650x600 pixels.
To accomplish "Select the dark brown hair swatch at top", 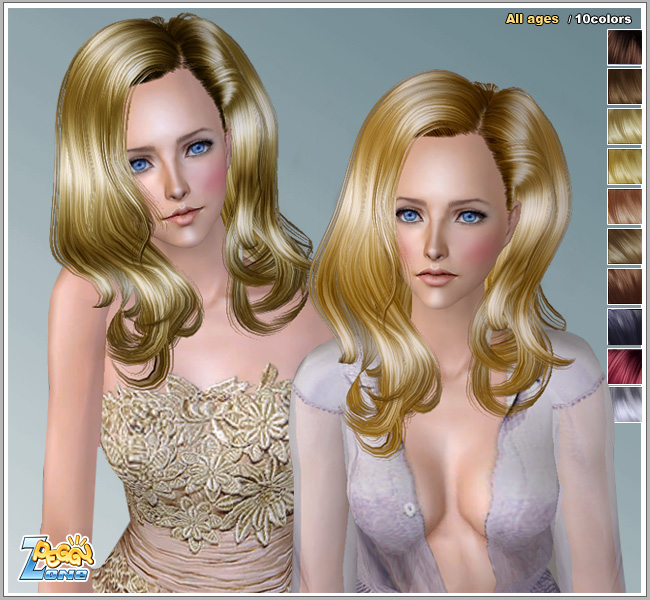I will (x=624, y=47).
